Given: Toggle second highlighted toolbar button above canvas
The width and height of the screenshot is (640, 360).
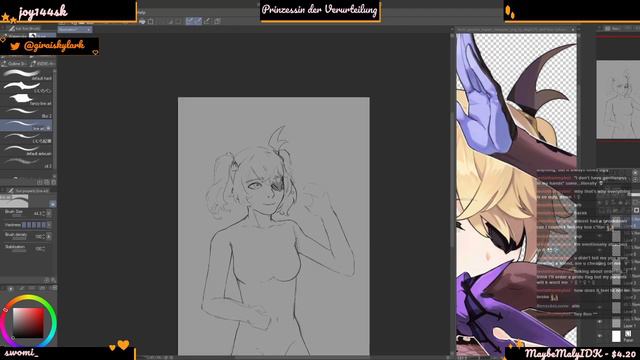Looking at the screenshot, I should tap(198, 21).
